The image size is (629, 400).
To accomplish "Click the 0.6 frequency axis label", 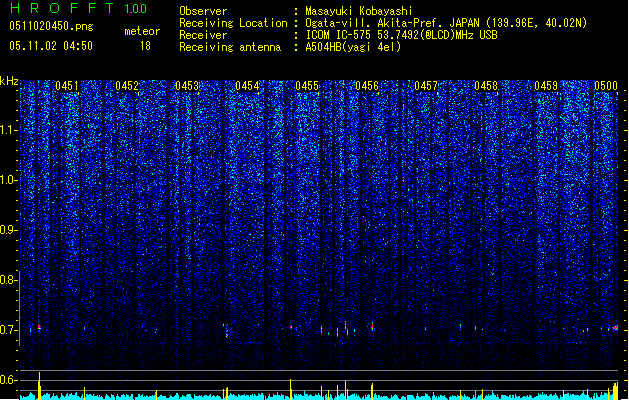I will click(9, 380).
